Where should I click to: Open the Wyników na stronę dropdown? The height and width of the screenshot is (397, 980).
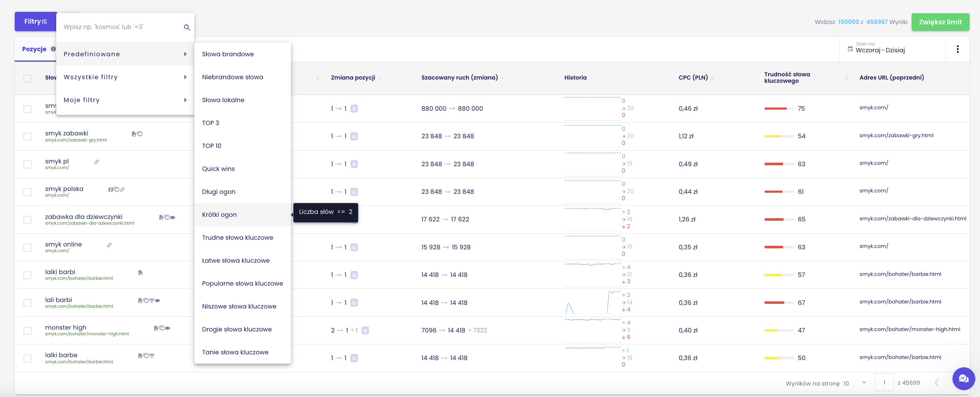click(x=855, y=383)
